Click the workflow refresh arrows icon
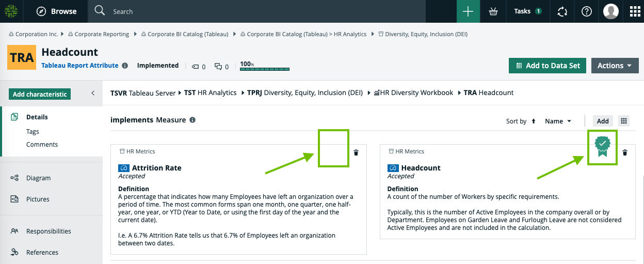This screenshot has width=644, height=264. pyautogui.click(x=562, y=11)
